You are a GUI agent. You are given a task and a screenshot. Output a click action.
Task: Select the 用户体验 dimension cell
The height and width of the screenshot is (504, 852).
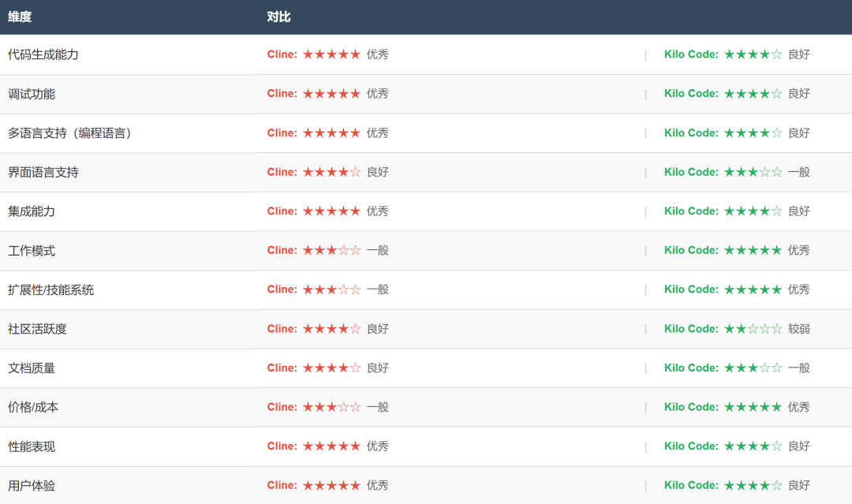coord(129,486)
